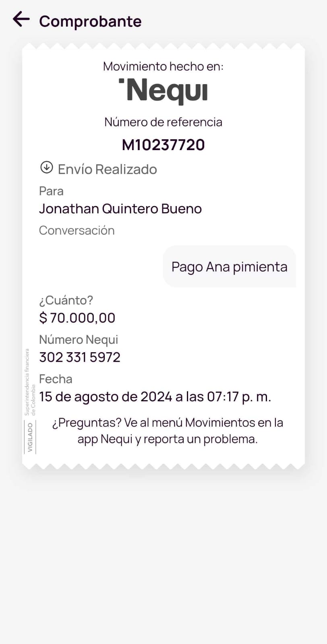
Task: Tap the Fecha label
Action: tap(56, 379)
